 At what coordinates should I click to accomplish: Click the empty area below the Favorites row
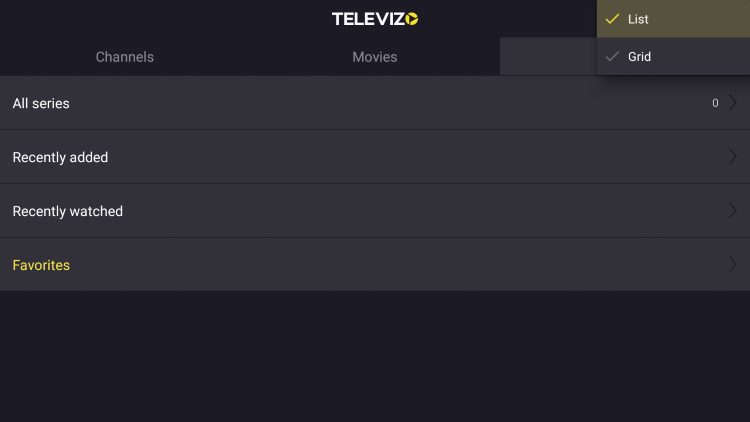(x=375, y=356)
